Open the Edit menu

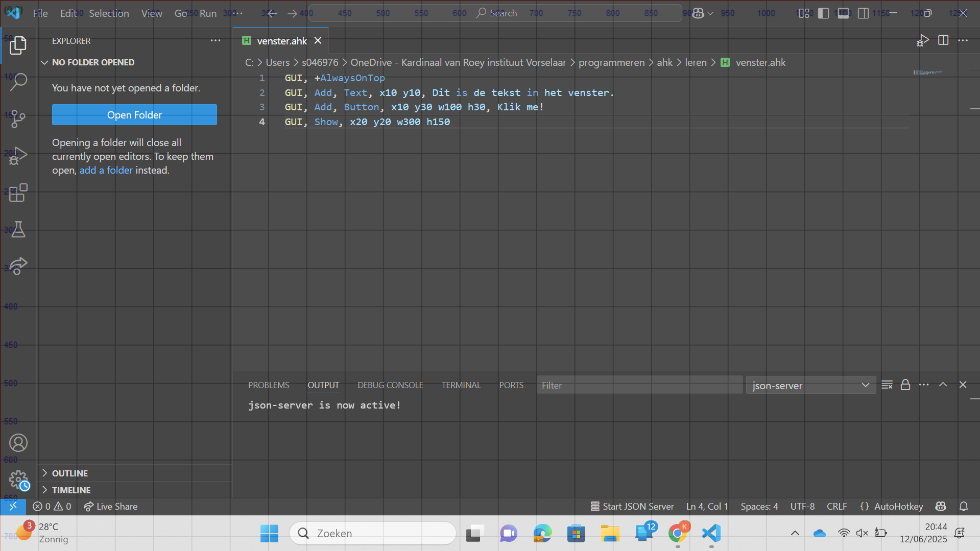[68, 13]
